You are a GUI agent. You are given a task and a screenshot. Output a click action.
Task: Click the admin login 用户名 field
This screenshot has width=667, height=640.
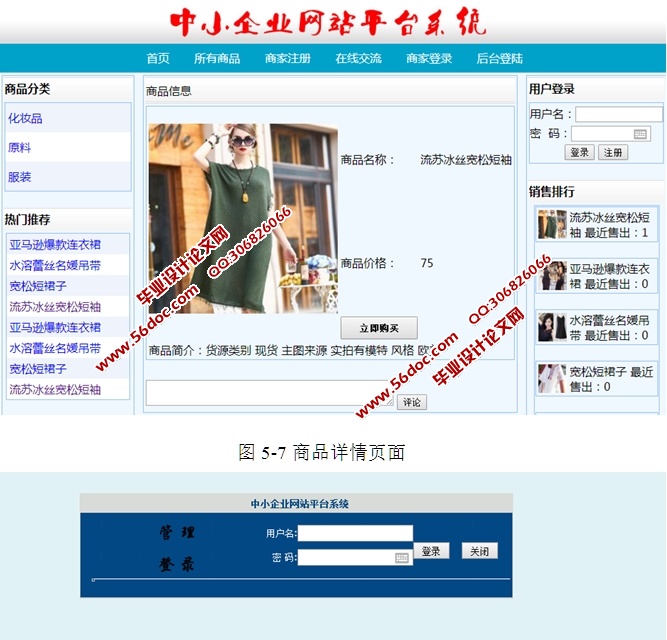[x=355, y=533]
